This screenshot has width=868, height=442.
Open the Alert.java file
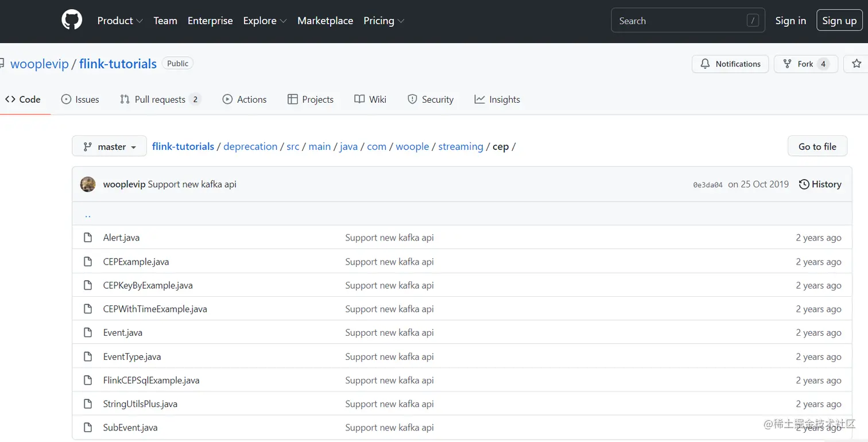(121, 238)
